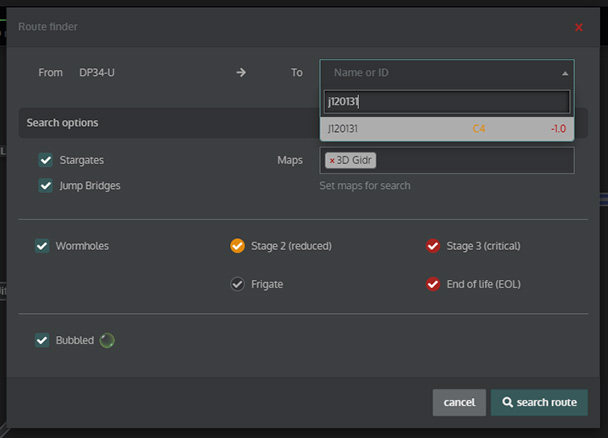Click the 'Name or ID' select box

[x=440, y=73]
